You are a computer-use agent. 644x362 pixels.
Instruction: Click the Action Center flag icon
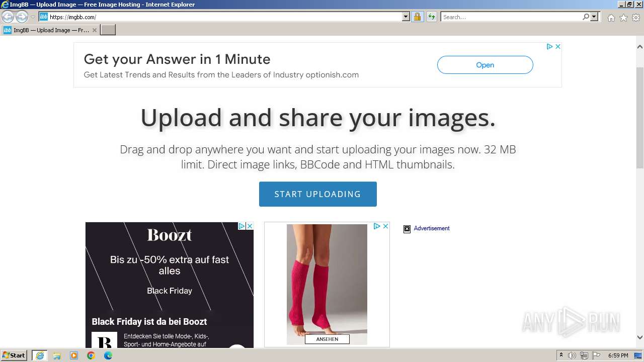[596, 355]
